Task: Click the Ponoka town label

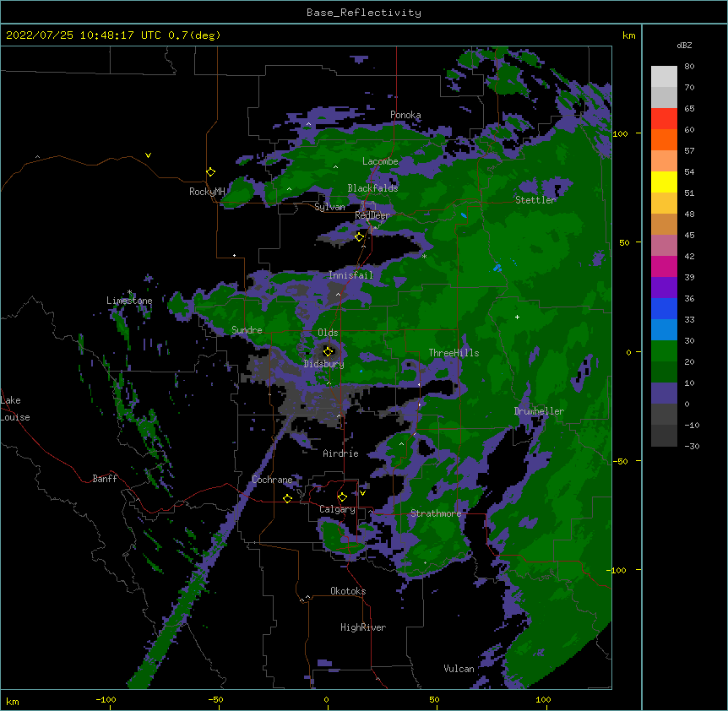Action: pyautogui.click(x=405, y=115)
